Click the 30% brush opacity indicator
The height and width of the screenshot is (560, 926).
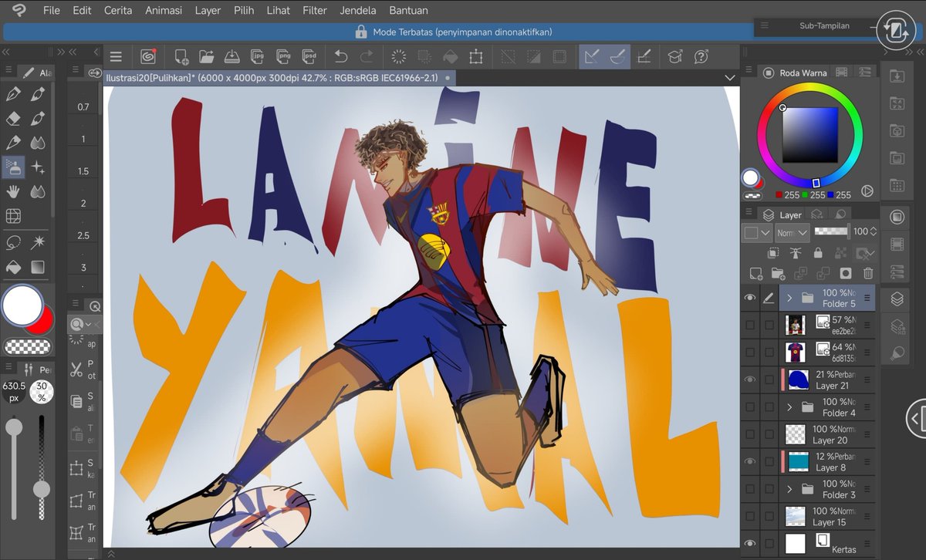[x=42, y=392]
